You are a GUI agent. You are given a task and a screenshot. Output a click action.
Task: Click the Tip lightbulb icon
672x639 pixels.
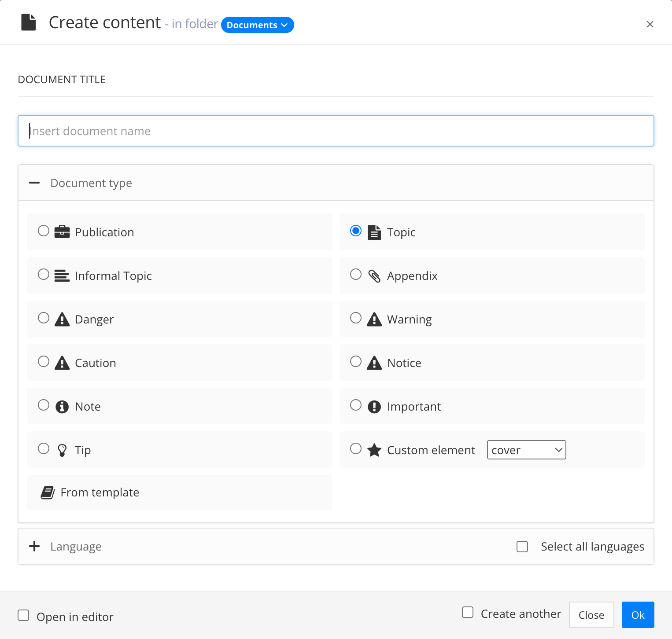[62, 449]
